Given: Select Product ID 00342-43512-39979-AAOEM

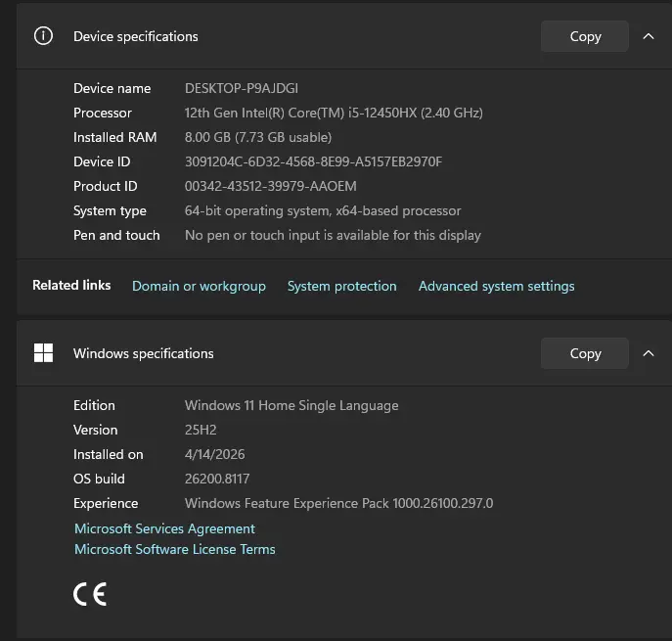Looking at the screenshot, I should tap(270, 186).
